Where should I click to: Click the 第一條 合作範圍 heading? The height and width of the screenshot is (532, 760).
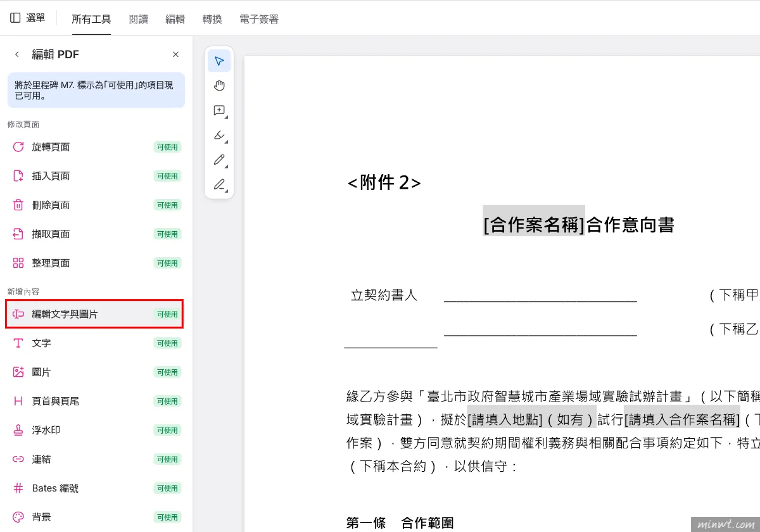pyautogui.click(x=400, y=522)
